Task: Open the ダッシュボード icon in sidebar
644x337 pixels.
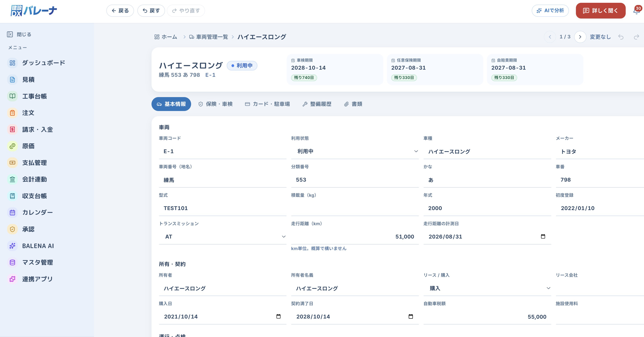Action: (x=12, y=63)
